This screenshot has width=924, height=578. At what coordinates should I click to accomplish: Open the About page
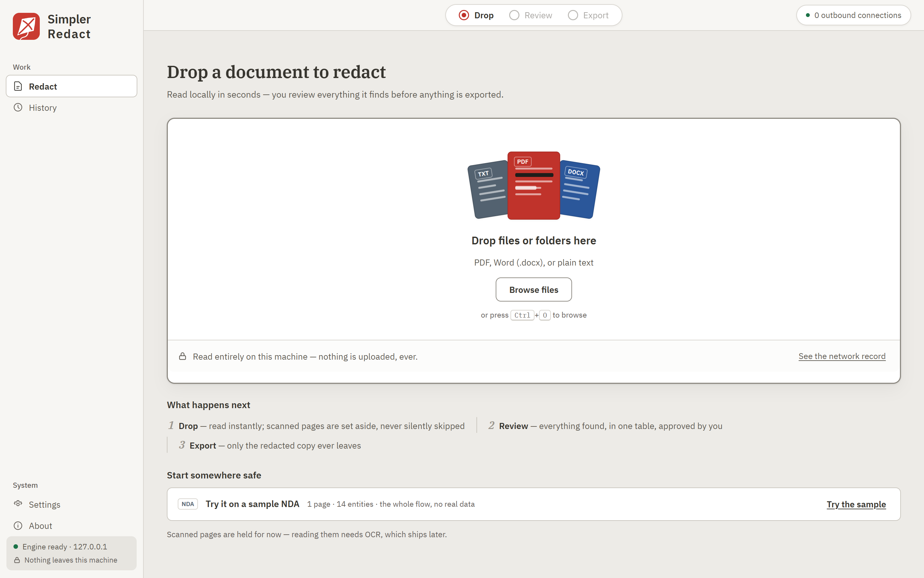pos(72,526)
